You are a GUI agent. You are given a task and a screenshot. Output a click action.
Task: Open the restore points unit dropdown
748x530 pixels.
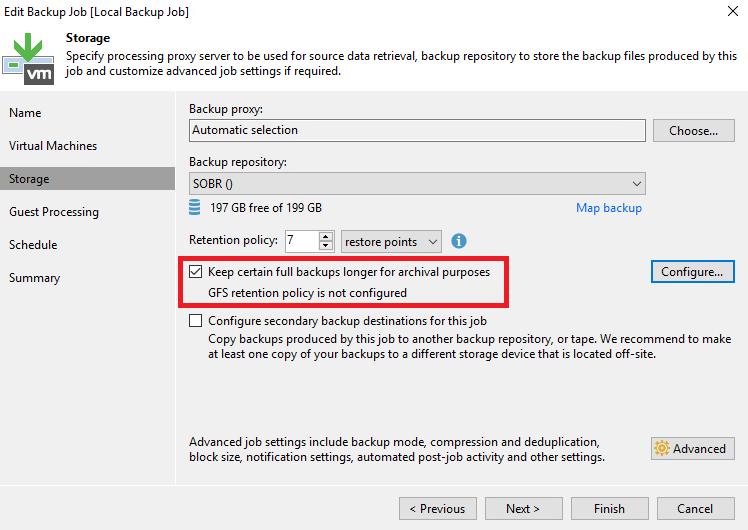(432, 242)
